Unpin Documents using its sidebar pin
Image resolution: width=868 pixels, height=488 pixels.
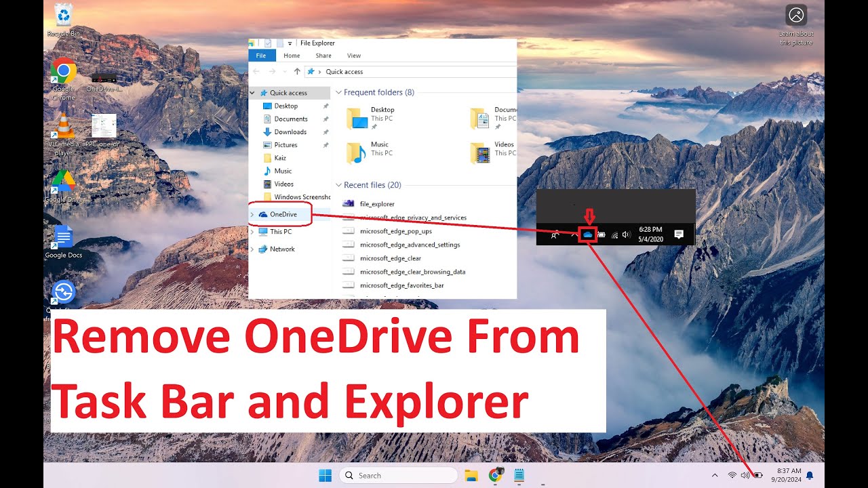pos(325,119)
